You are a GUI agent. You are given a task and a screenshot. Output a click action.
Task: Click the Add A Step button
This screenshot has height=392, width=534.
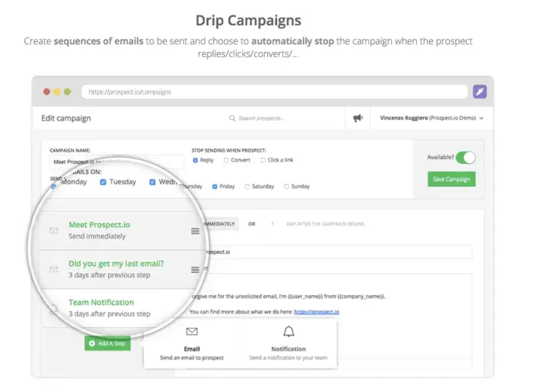click(107, 343)
